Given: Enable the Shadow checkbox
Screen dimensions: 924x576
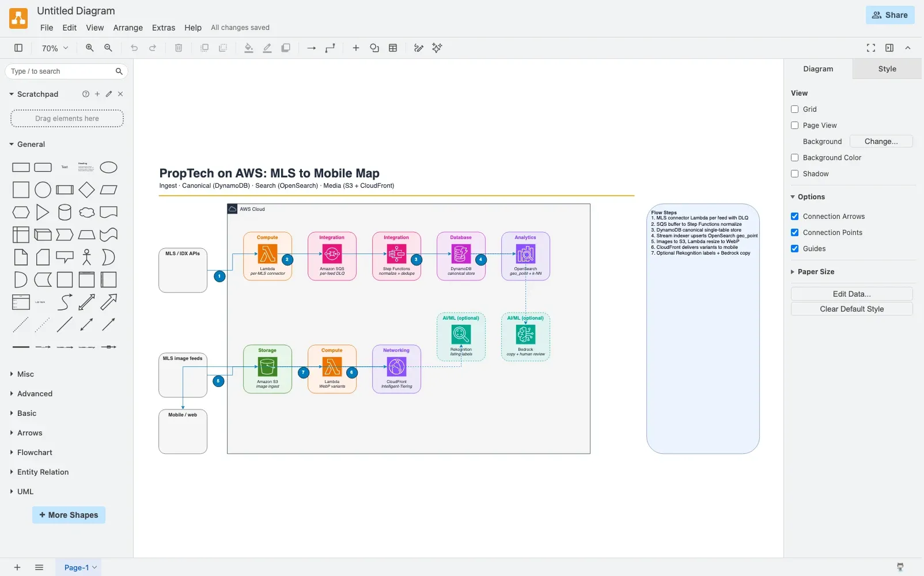Looking at the screenshot, I should (795, 174).
